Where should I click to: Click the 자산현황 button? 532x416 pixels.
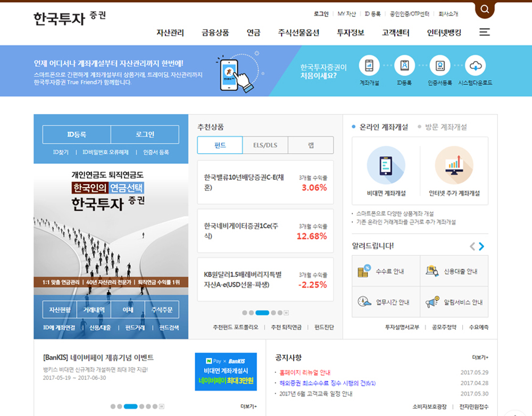pos(60,310)
